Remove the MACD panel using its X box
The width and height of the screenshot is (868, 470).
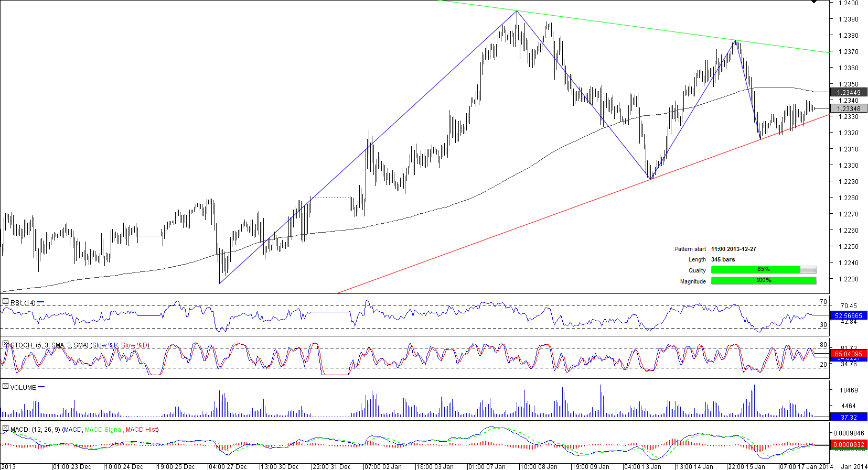pyautogui.click(x=5, y=429)
